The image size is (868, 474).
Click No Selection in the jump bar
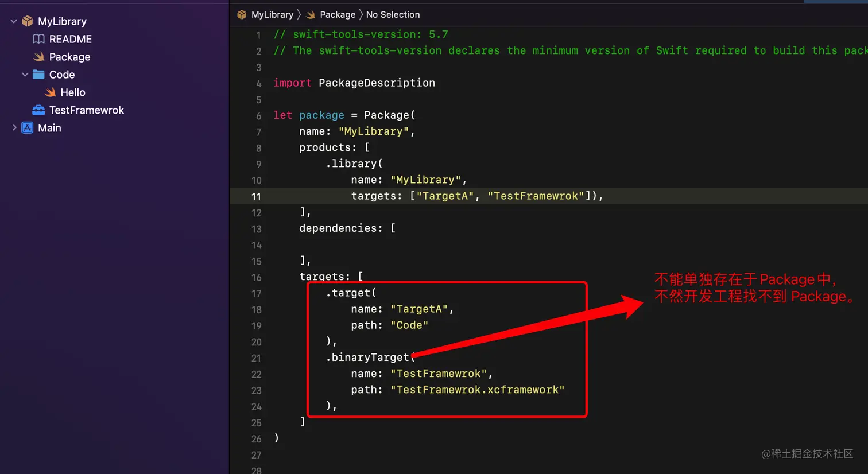(x=393, y=14)
